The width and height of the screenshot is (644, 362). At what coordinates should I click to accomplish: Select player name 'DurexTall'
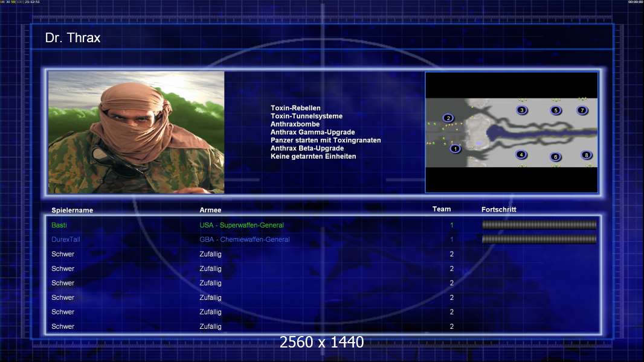click(x=66, y=240)
